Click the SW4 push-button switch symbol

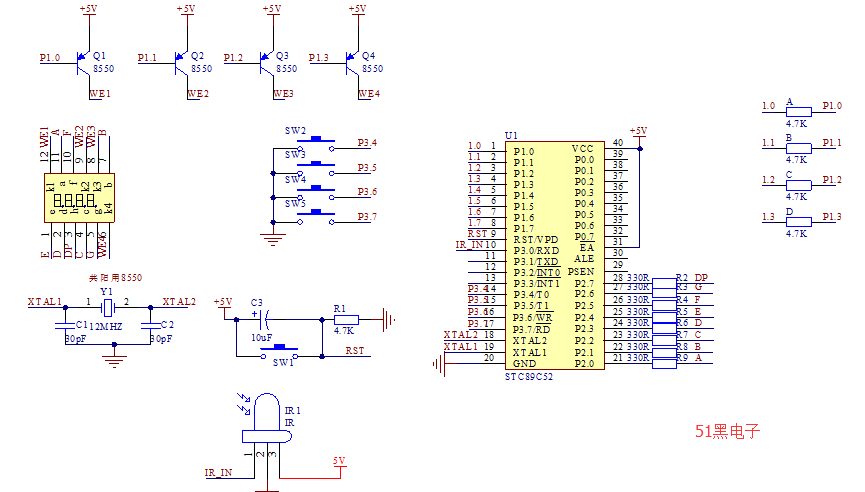316,192
